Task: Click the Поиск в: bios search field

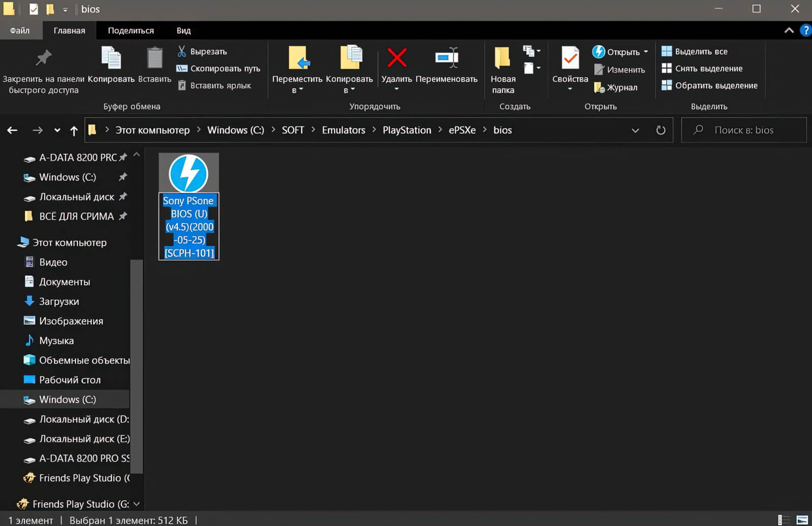Action: coord(743,130)
